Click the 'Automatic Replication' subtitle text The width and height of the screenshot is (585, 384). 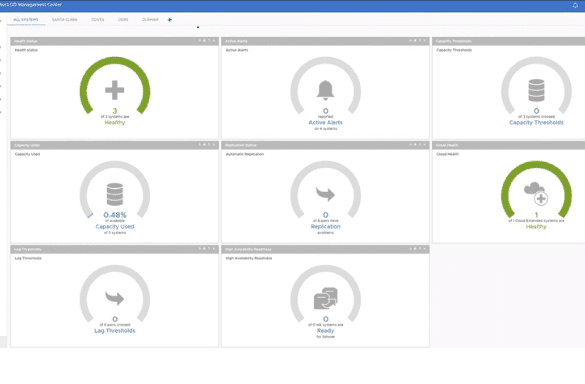(245, 154)
